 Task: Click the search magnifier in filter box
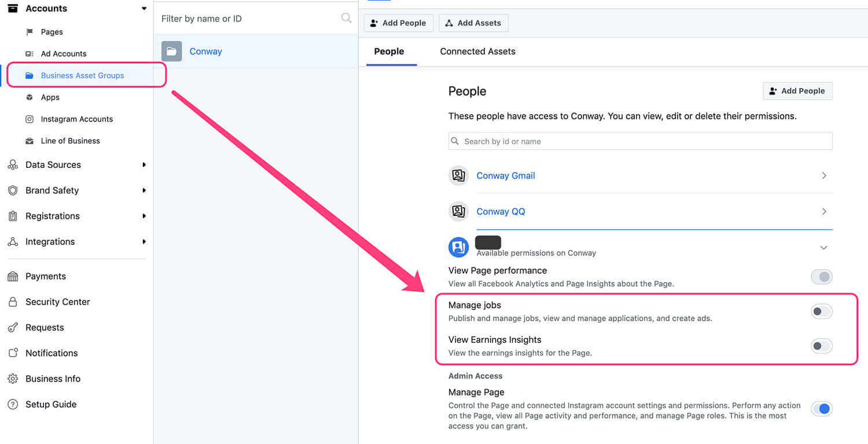[x=346, y=18]
